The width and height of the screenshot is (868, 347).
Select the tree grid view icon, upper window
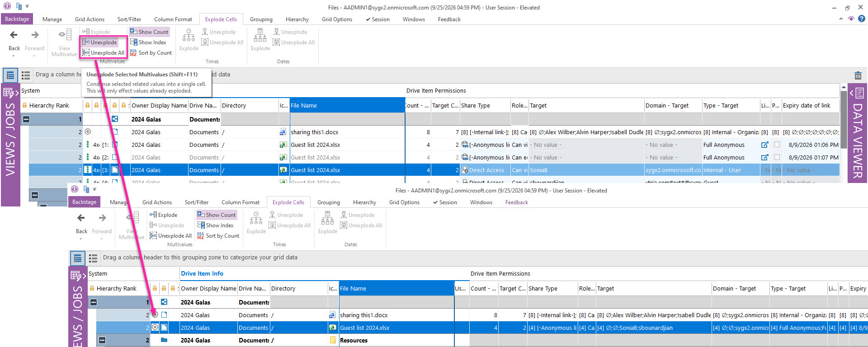(10, 75)
